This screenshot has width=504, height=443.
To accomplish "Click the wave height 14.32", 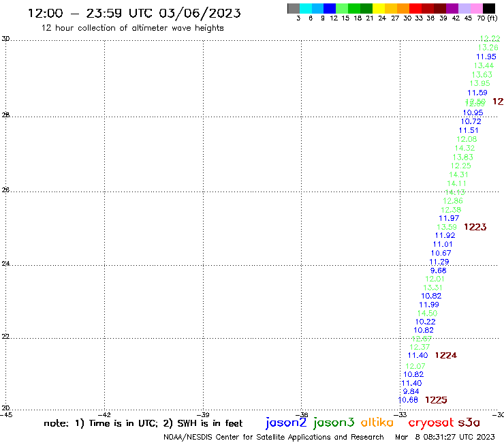I will pos(464,148).
